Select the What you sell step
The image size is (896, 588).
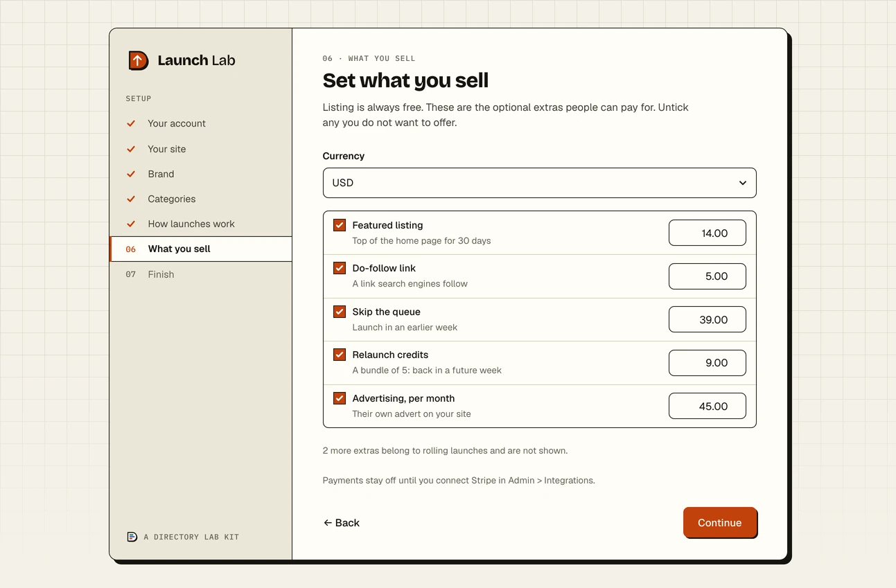(201, 249)
